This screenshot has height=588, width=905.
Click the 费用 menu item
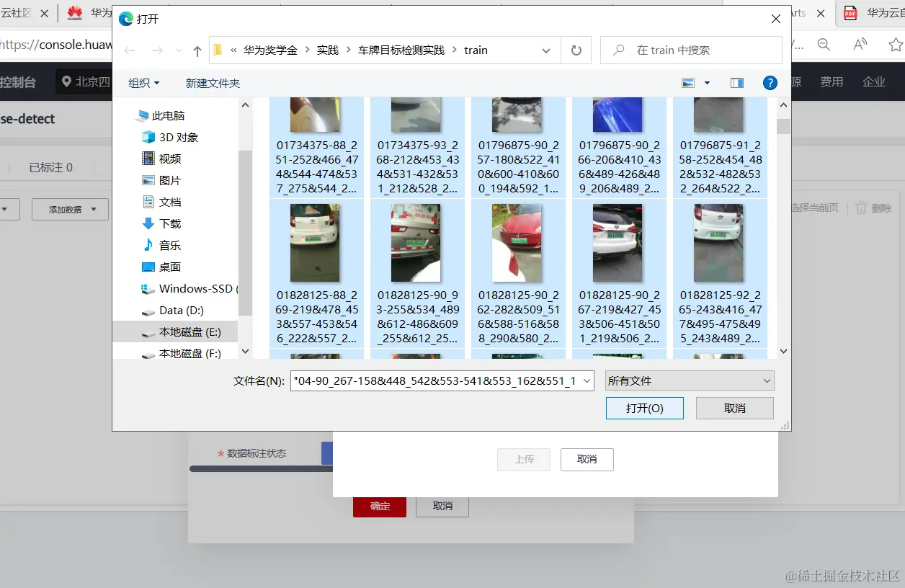832,81
